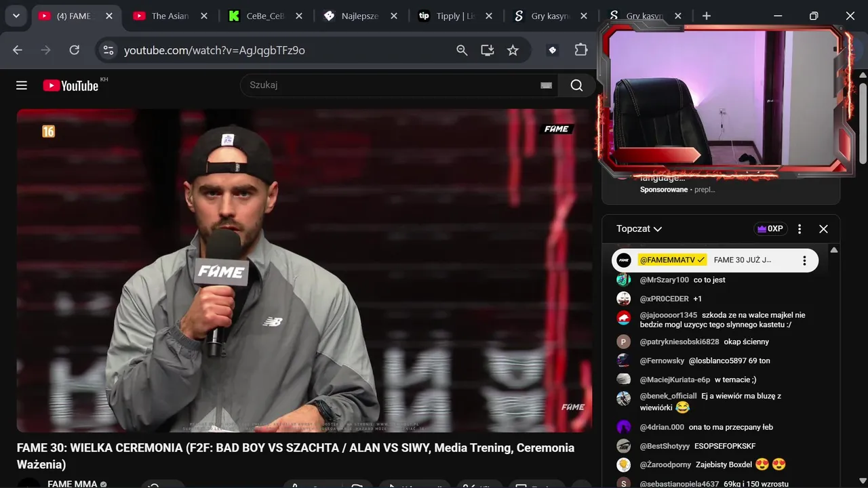Click the purple avatar of 4drian.000

click(x=623, y=427)
